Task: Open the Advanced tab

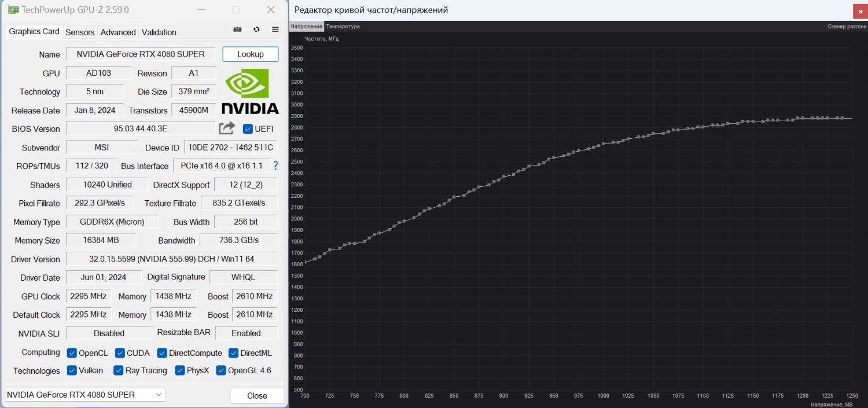Action: tap(118, 32)
